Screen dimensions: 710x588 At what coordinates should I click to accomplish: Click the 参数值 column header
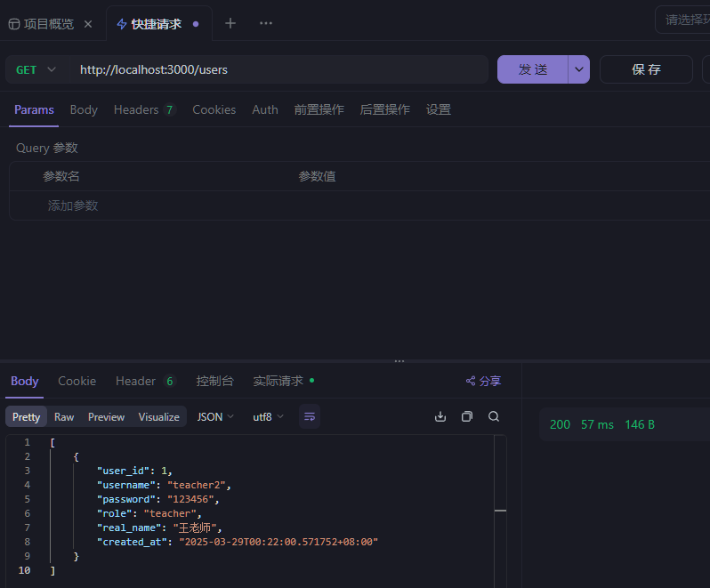coord(317,176)
